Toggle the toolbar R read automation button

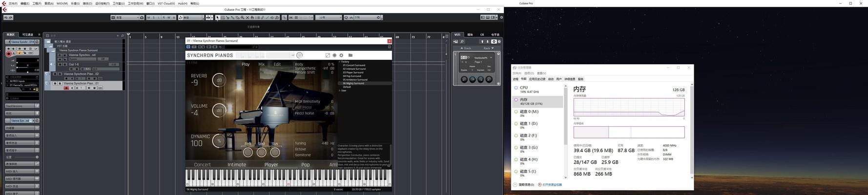(164, 18)
